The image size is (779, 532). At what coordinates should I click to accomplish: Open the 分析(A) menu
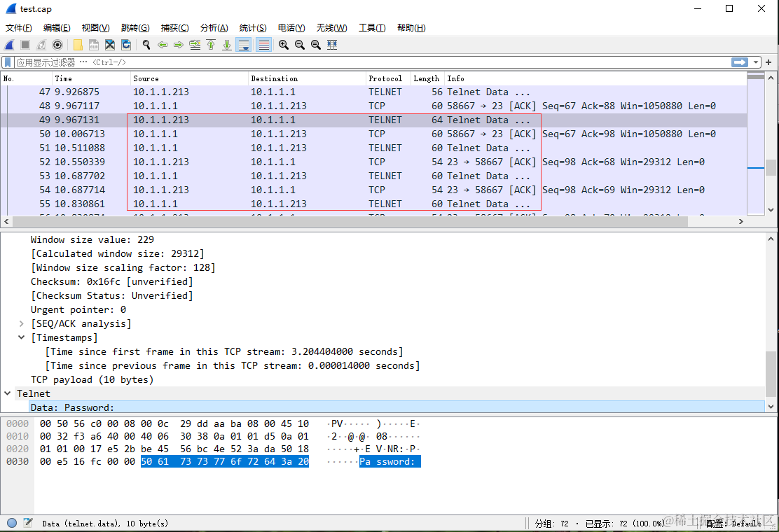click(214, 28)
